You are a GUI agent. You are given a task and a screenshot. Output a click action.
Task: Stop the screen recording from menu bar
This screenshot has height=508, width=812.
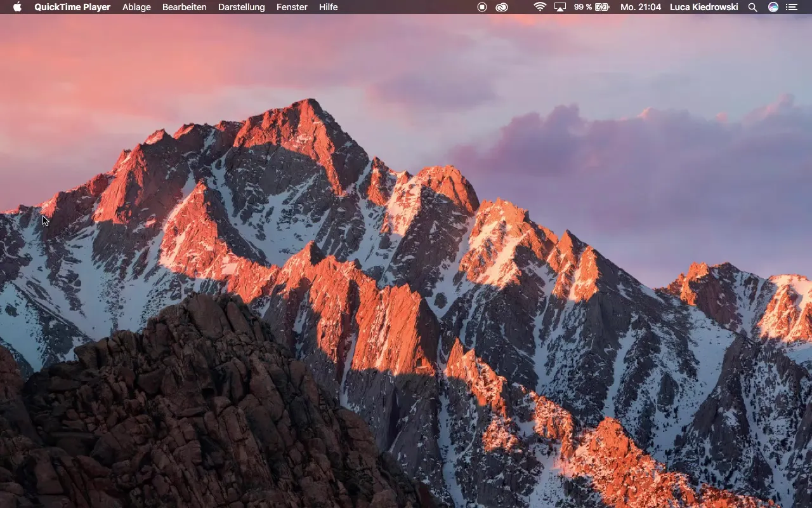click(482, 7)
